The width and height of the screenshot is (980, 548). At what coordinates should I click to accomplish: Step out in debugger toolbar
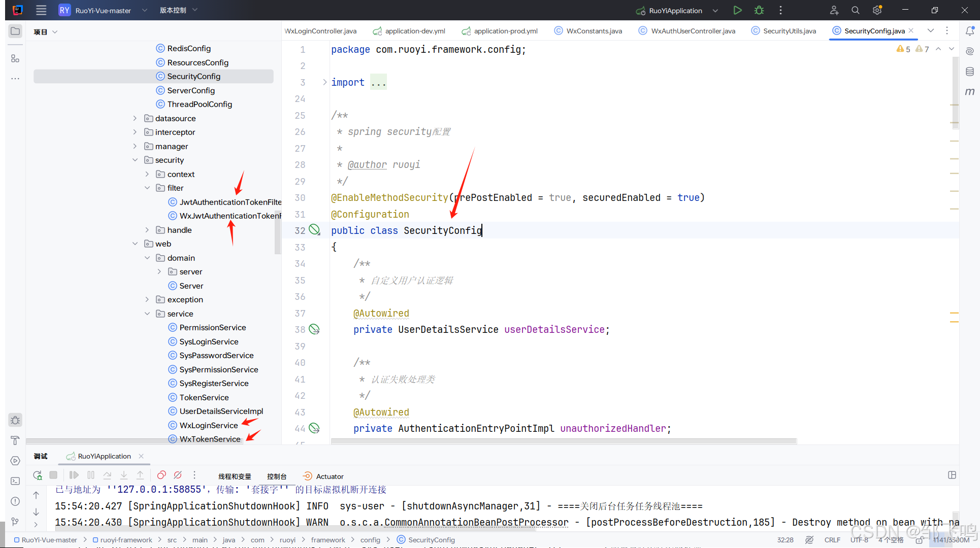[140, 475]
